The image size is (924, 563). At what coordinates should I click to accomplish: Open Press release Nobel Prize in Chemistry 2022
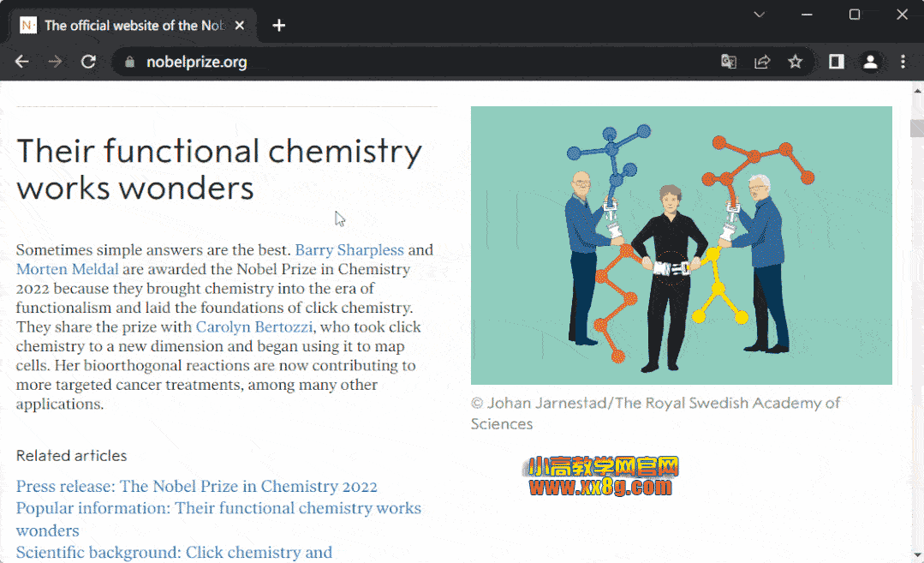(x=196, y=487)
